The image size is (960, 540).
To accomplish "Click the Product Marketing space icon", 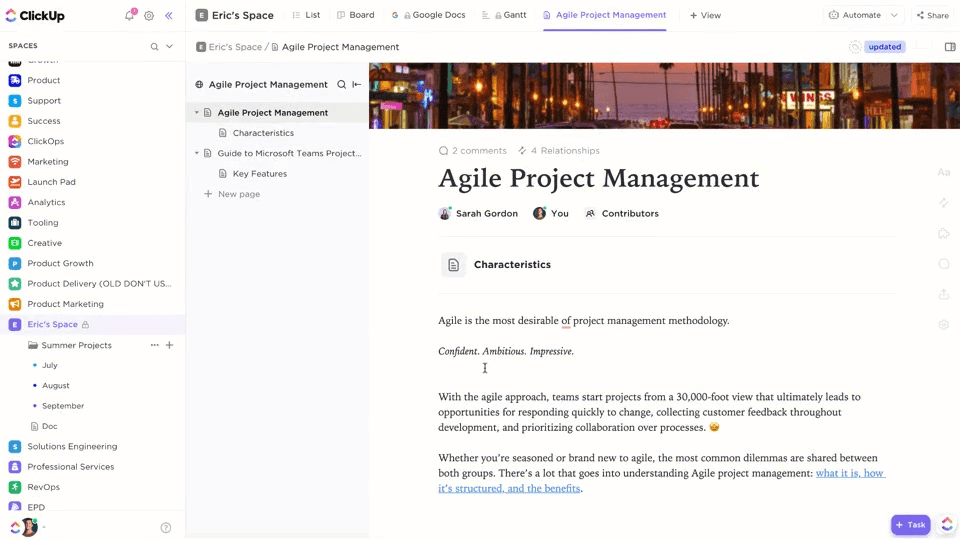I will point(15,304).
